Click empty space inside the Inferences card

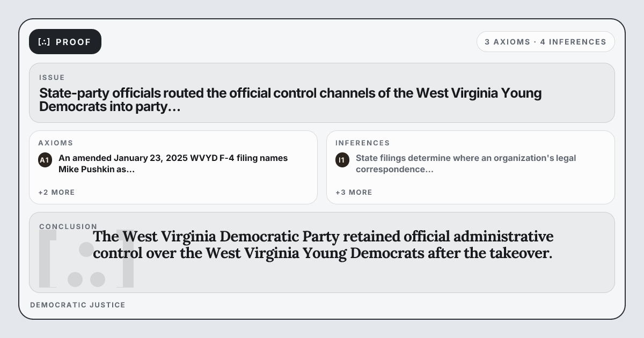tap(510, 188)
